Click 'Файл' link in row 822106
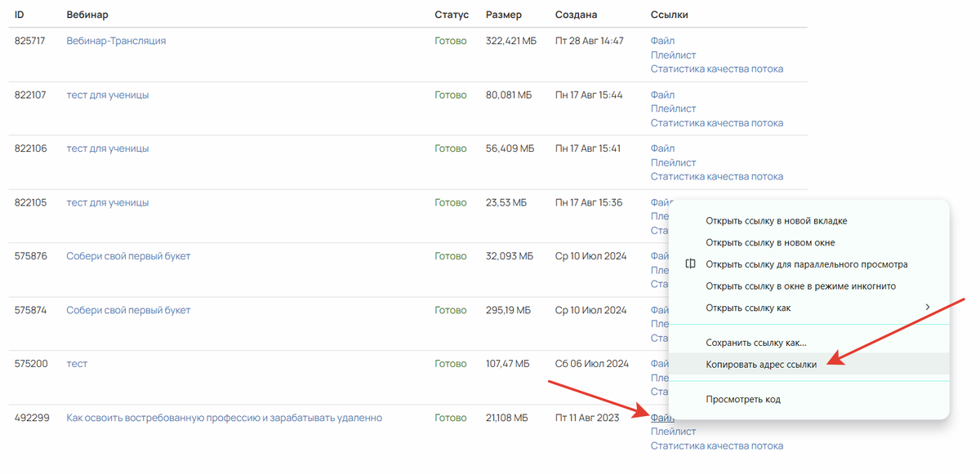Viewport: 980px width, 474px height. [x=662, y=148]
